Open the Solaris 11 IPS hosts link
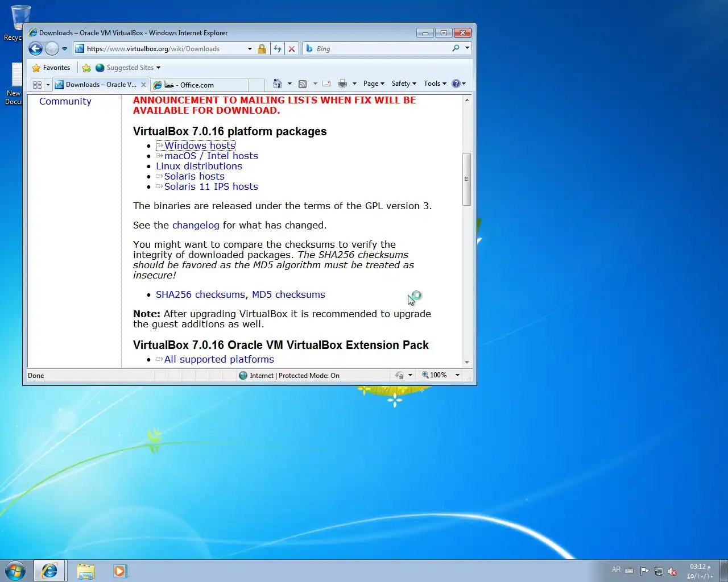The height and width of the screenshot is (582, 728). coord(211,186)
